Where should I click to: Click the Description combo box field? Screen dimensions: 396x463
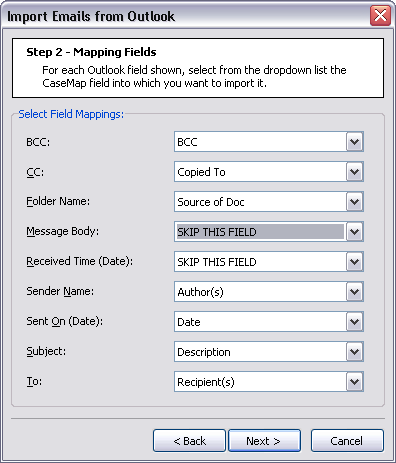260,352
